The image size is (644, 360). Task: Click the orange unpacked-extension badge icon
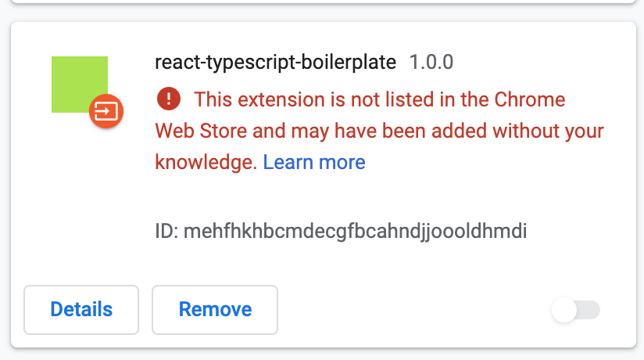(106, 111)
